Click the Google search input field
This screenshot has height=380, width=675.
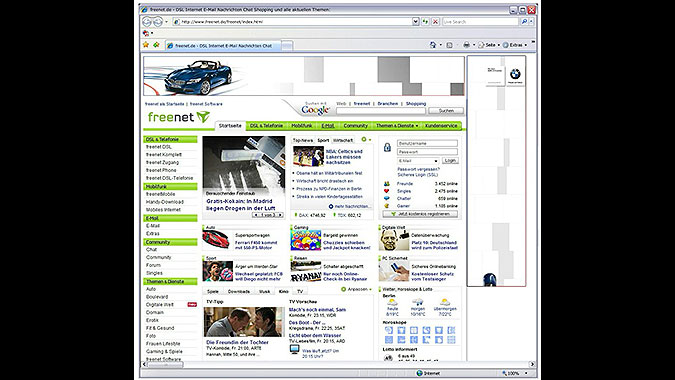381,111
